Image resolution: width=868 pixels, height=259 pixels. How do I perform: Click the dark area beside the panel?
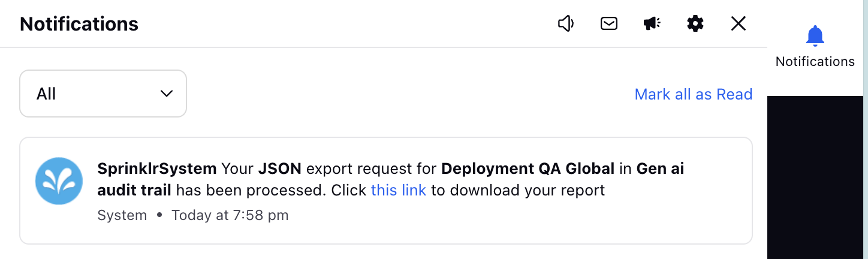pyautogui.click(x=815, y=177)
